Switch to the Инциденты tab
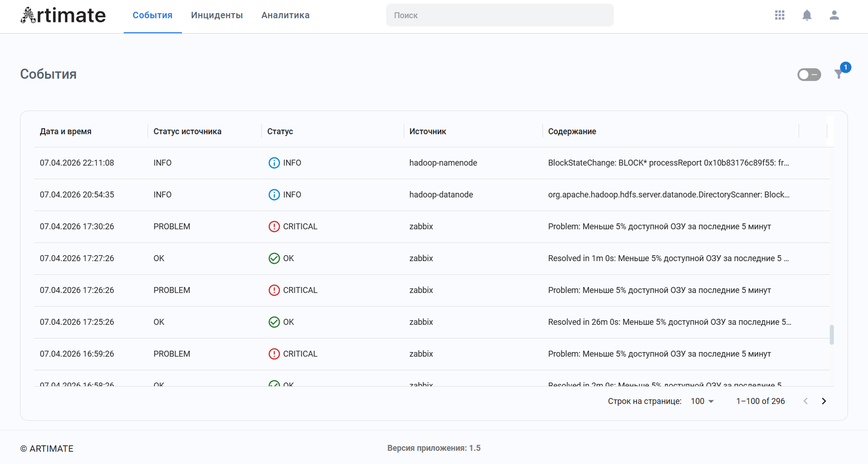868x464 pixels. [x=217, y=15]
